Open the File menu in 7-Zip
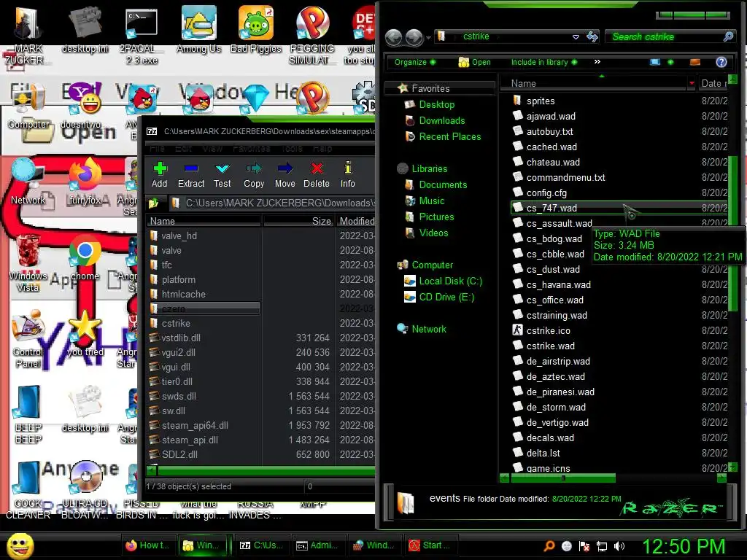 pos(157,149)
